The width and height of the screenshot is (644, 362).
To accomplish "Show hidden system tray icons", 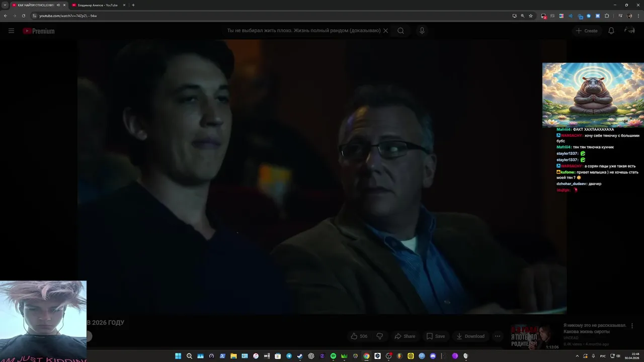I will point(577,356).
